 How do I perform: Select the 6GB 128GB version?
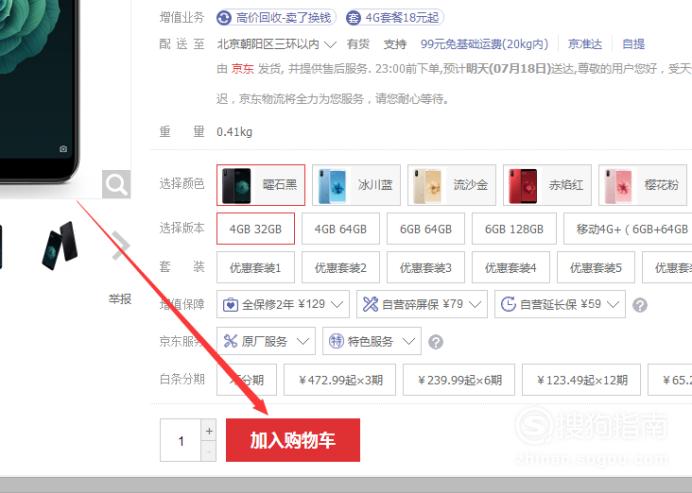pyautogui.click(x=514, y=229)
